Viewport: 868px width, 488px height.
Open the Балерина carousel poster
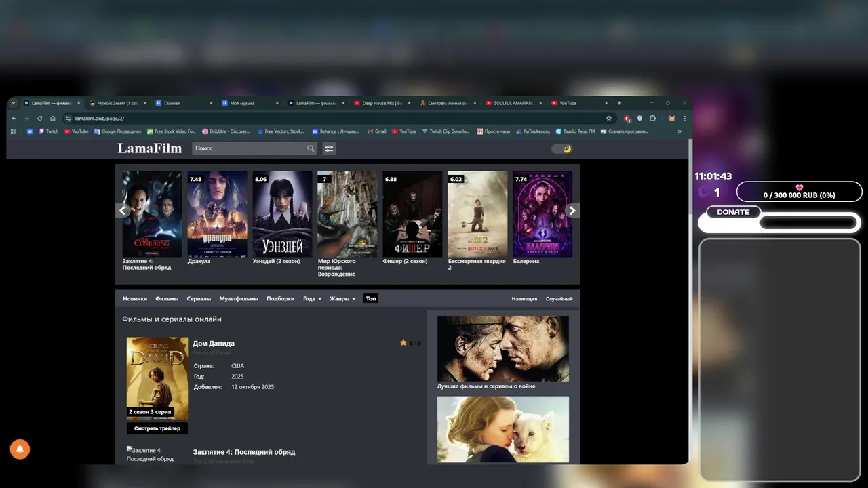(542, 214)
